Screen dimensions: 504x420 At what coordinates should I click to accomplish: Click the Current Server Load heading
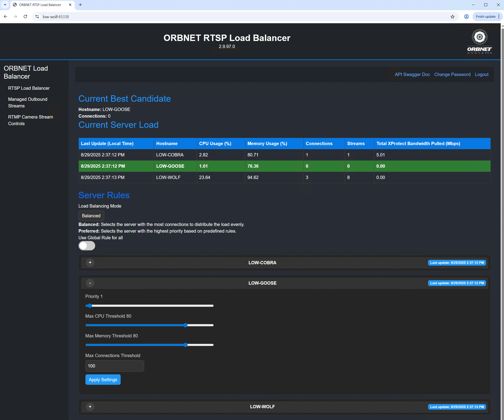pyautogui.click(x=118, y=125)
